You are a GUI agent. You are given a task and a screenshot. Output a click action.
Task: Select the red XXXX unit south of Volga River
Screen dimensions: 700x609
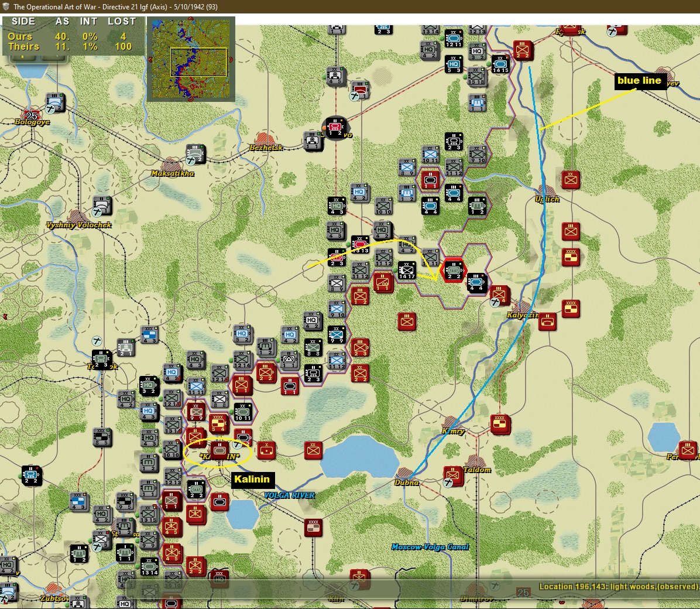click(313, 527)
